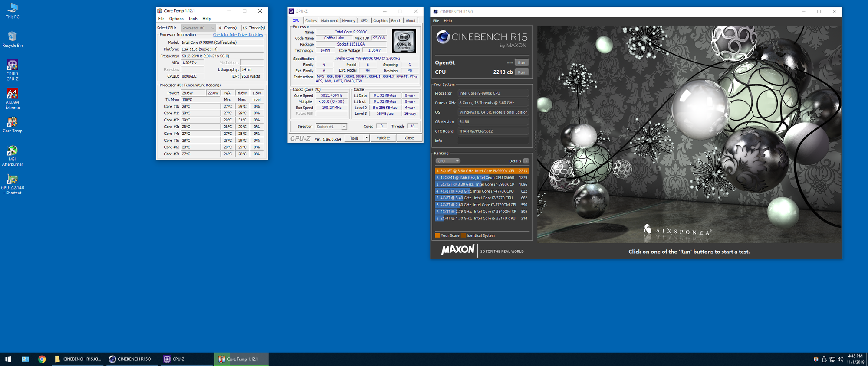Switch to the Graphics tab in CPU-Z
Image resolution: width=868 pixels, height=366 pixels.
(380, 21)
